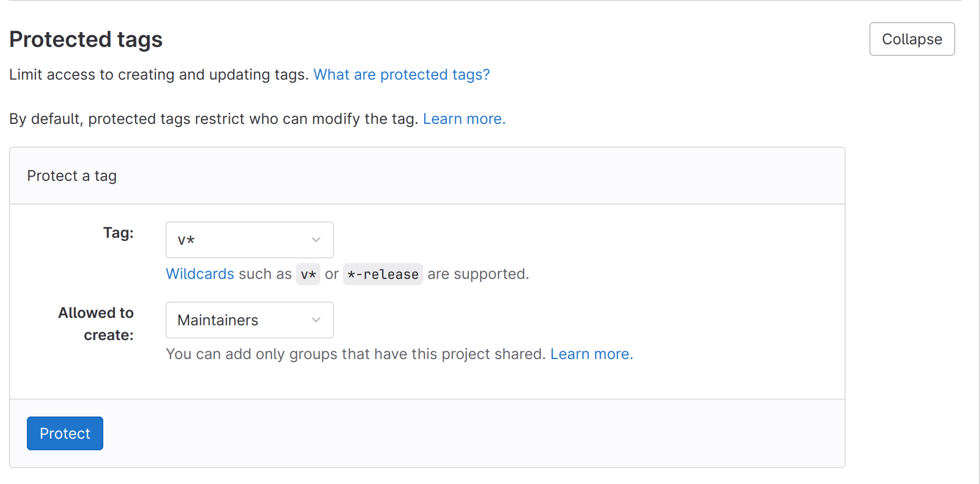Click the 'are supported.' hint text
Screen dimensions: 980x484
[x=478, y=274]
